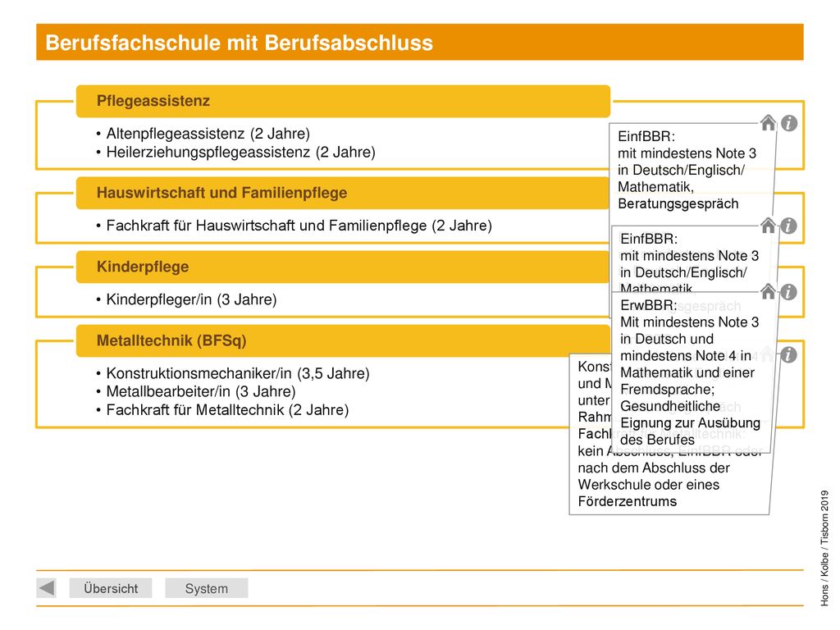Click the line 'Gesundheitliche' in the ErwBBR popup
840x630 pixels.
[670, 406]
